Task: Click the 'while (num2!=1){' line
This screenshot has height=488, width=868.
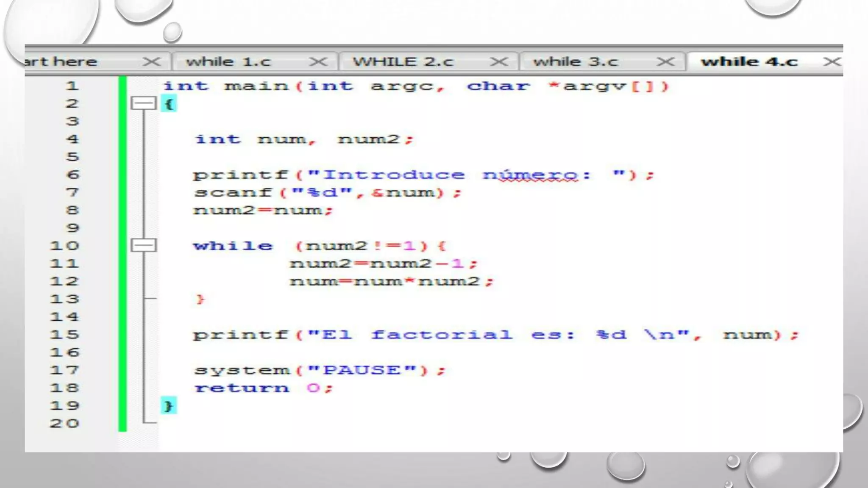Action: (320, 246)
